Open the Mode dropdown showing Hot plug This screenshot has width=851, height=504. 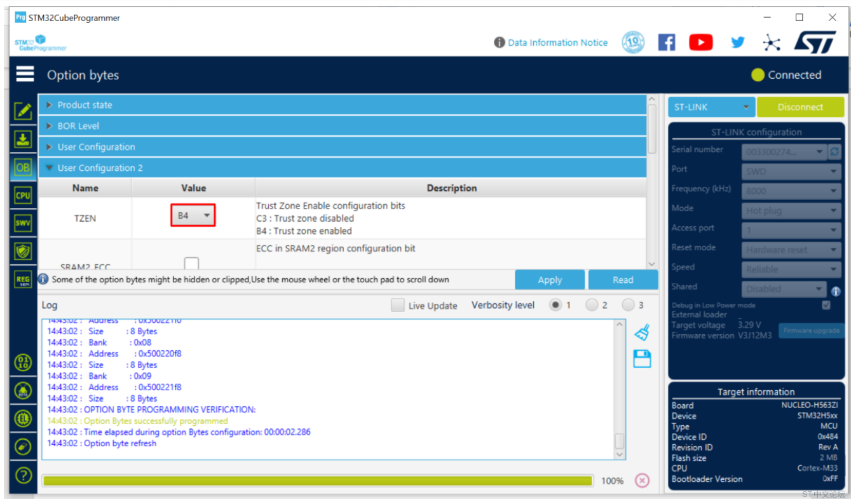791,210
